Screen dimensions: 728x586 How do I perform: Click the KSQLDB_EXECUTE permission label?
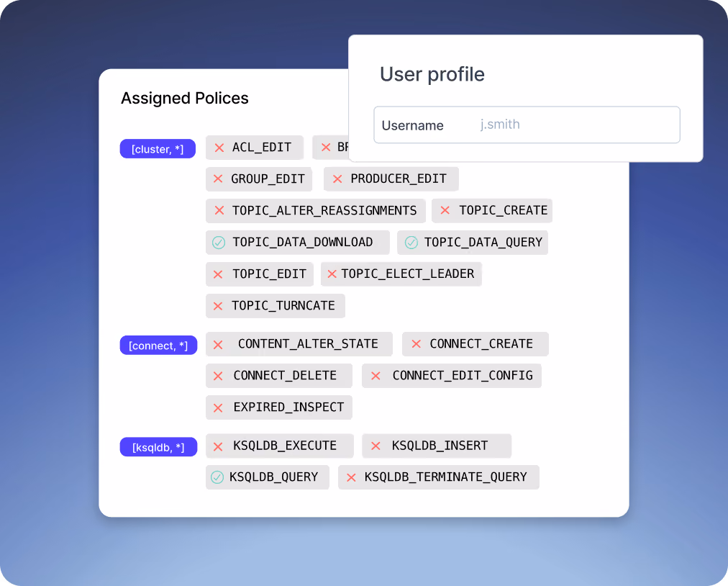[x=285, y=446]
